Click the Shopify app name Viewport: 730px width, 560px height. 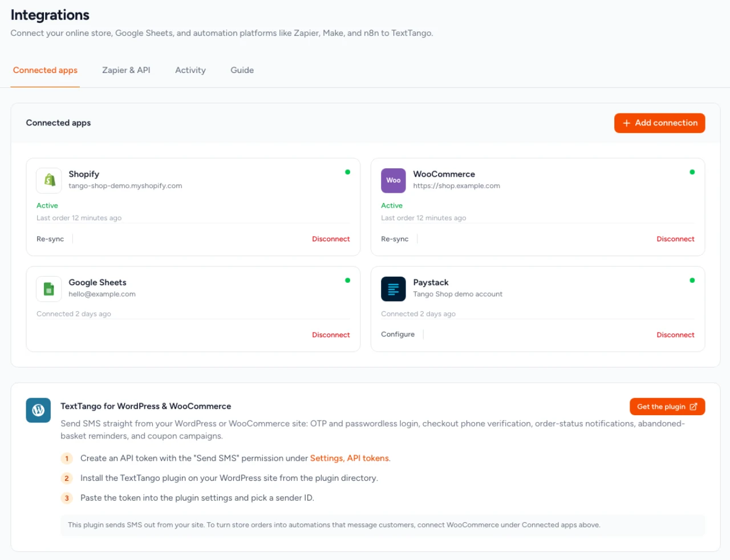point(84,174)
